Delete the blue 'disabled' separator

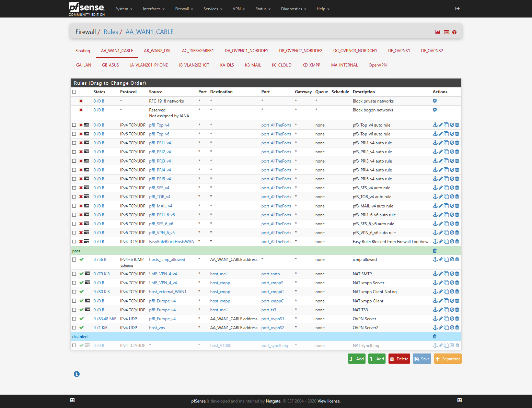(x=435, y=336)
